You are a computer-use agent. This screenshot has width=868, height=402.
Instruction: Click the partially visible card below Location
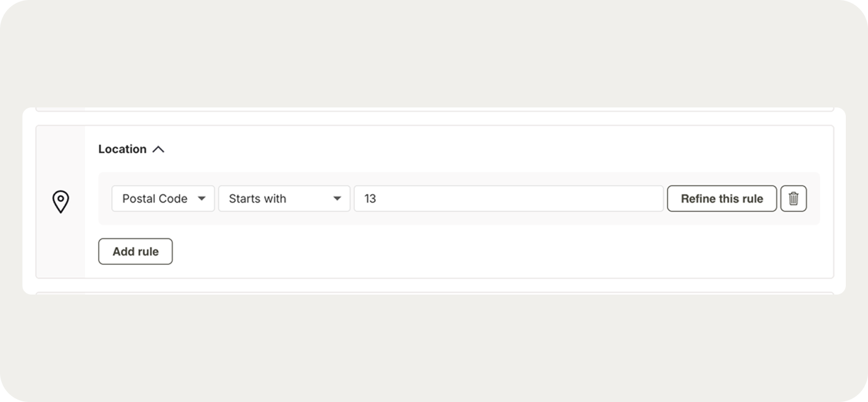click(x=432, y=293)
